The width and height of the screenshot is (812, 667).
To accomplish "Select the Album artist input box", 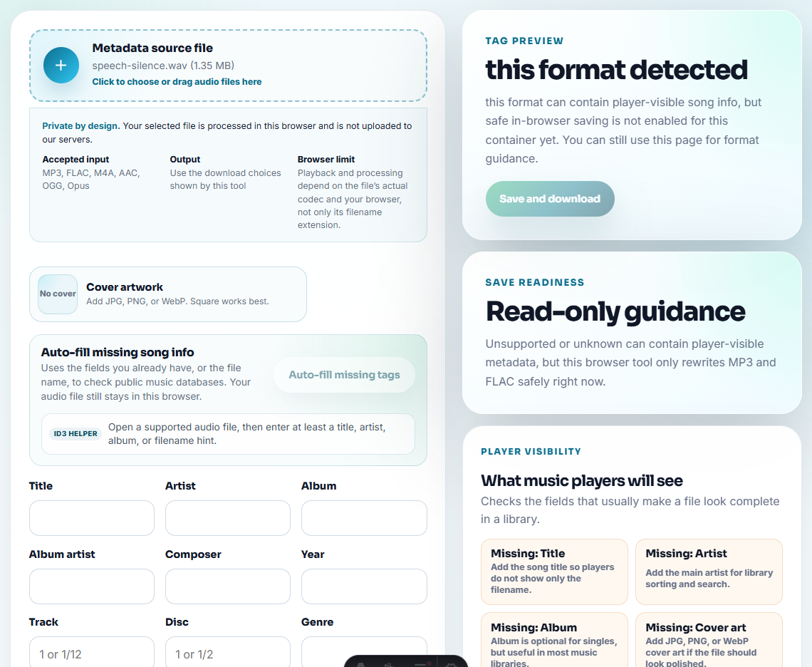I will [92, 586].
